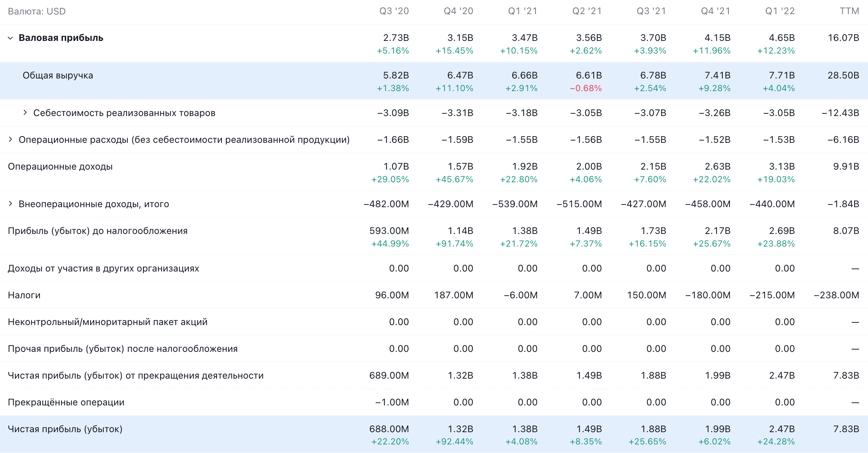The height and width of the screenshot is (453, 868).
Task: Click cost of goods value −3.31B
Action: [x=457, y=113]
